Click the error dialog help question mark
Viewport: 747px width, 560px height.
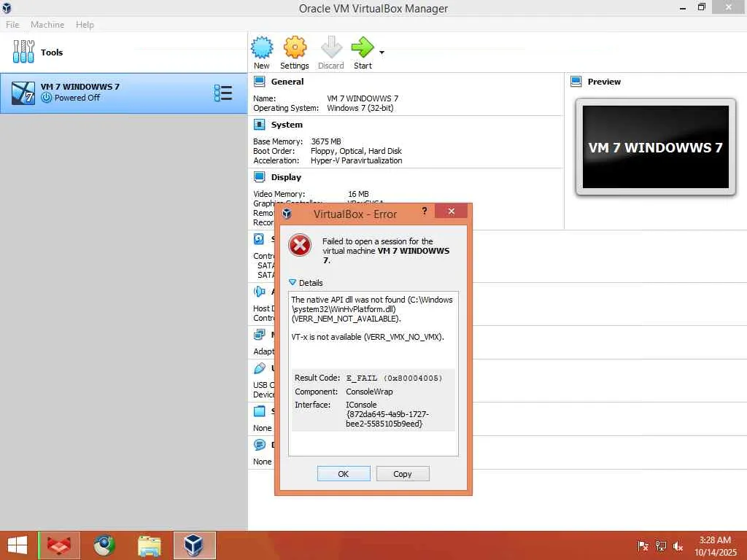424,211
